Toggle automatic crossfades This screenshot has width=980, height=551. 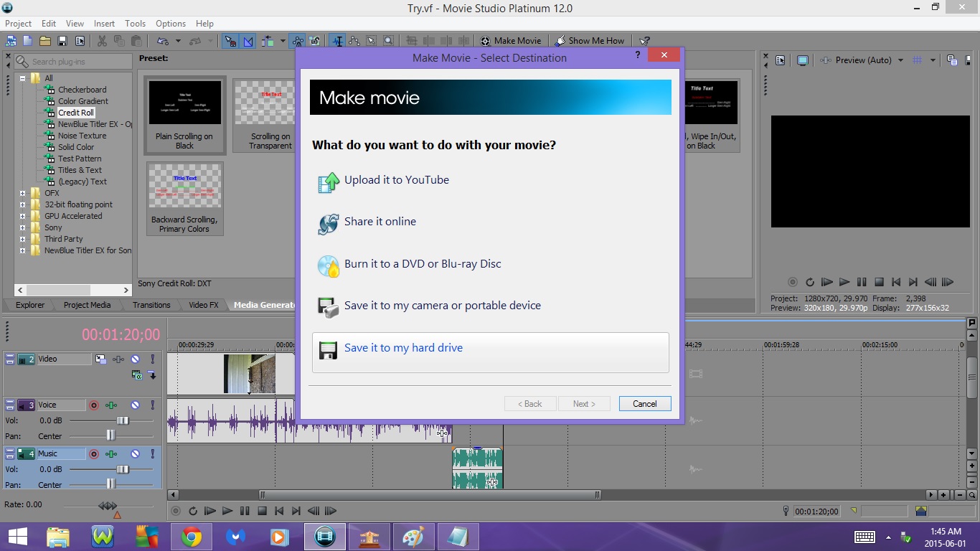pyautogui.click(x=248, y=41)
